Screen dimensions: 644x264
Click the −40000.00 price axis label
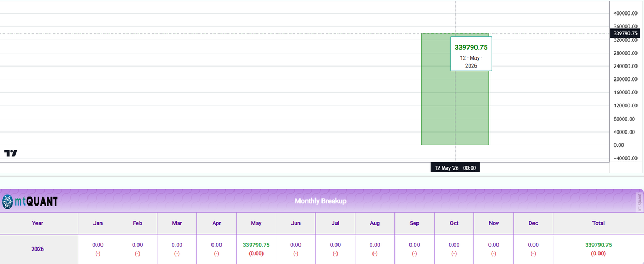(x=625, y=158)
